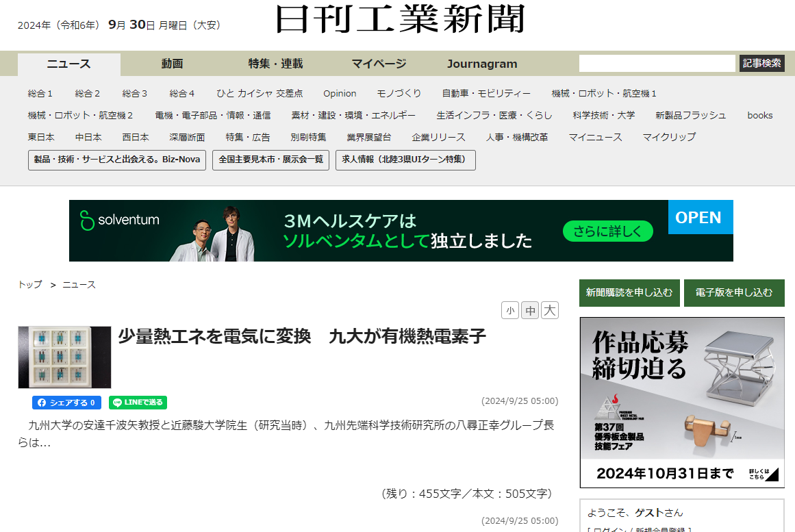The image size is (795, 532).
Task: Set font size to small (小)
Action: pos(509,311)
